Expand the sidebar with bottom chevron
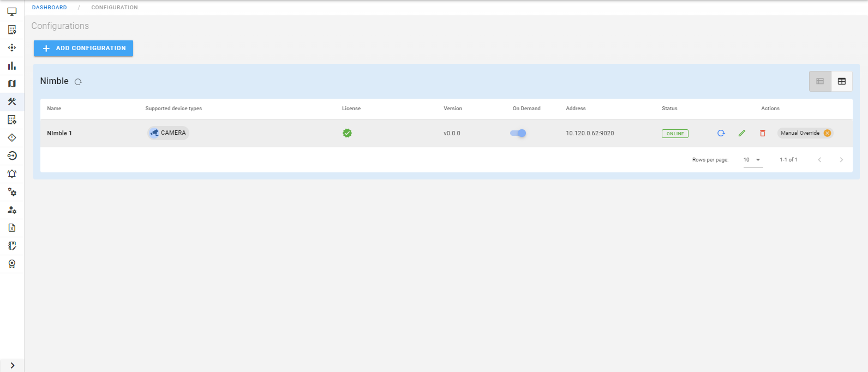The height and width of the screenshot is (372, 868). (x=12, y=365)
